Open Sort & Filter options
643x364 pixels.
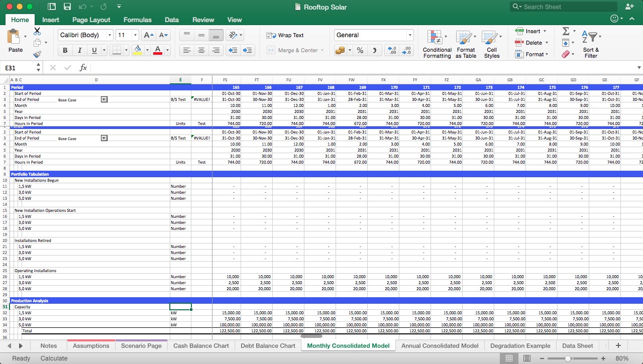(x=591, y=43)
